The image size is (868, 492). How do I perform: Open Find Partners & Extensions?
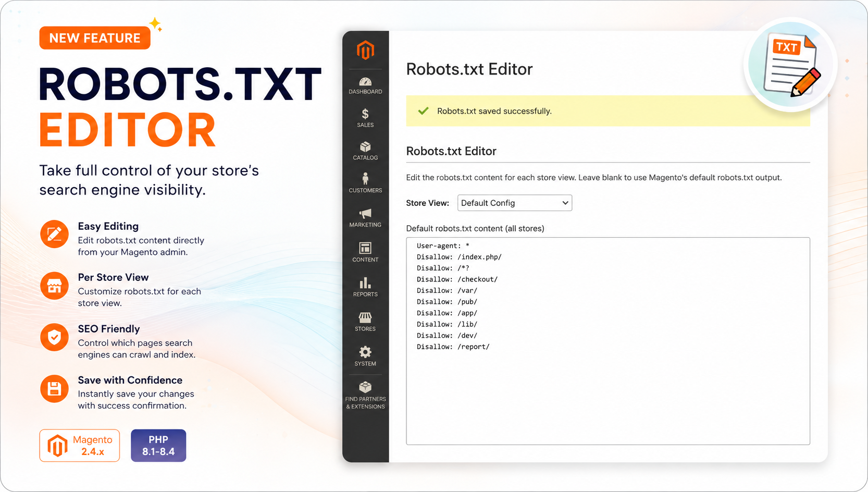(365, 396)
